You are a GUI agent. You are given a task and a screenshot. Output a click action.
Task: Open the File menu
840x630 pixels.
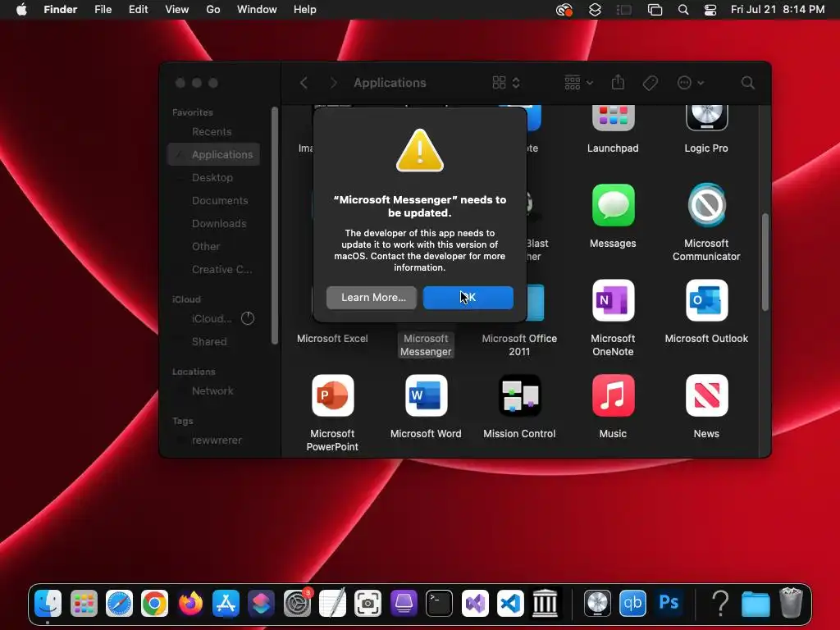103,10
